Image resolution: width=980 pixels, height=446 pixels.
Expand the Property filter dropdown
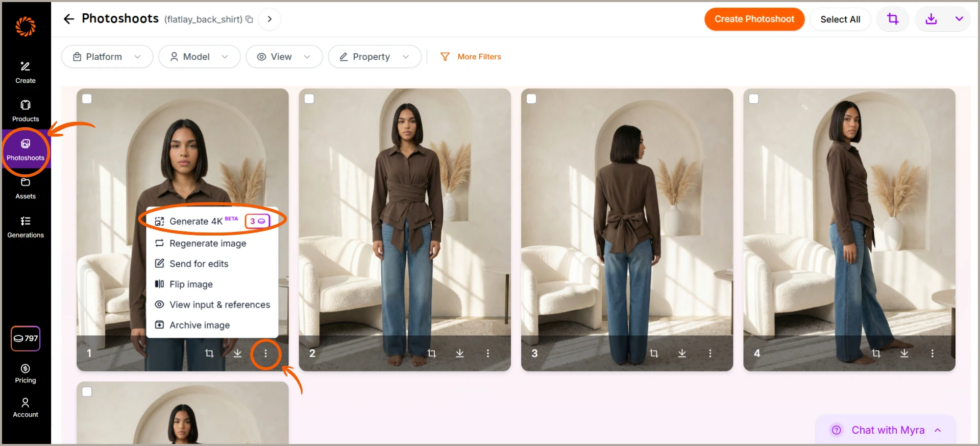click(375, 57)
